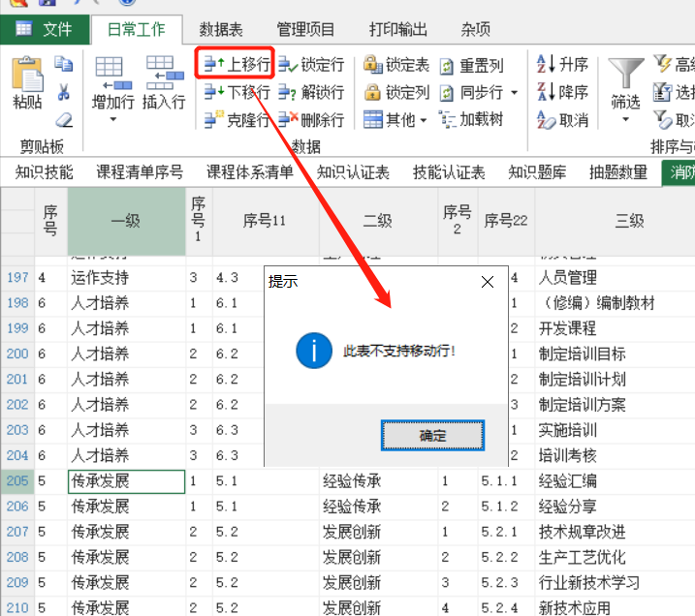The height and width of the screenshot is (616, 695).
Task: Click the 上移行 (move row up) button
Action: pos(237,65)
